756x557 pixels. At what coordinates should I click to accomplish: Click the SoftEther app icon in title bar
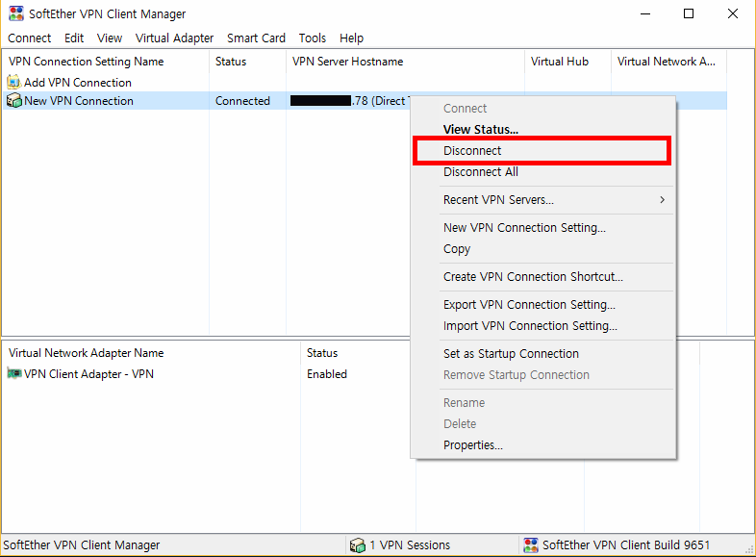(16, 13)
